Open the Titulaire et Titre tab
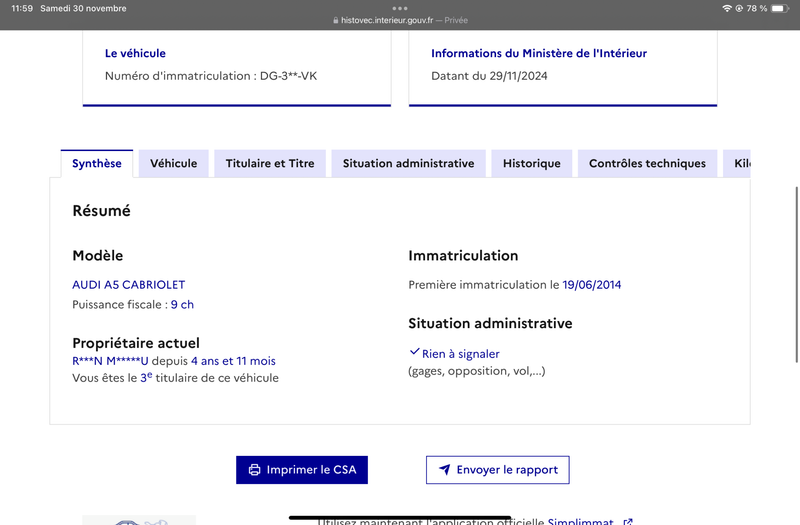 point(270,163)
